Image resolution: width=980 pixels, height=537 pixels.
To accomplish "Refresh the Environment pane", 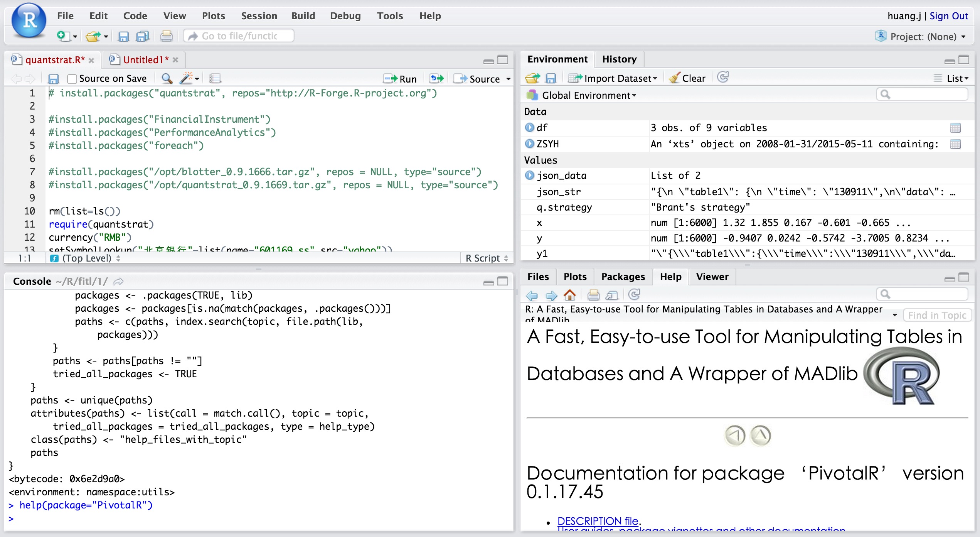I will pos(723,78).
